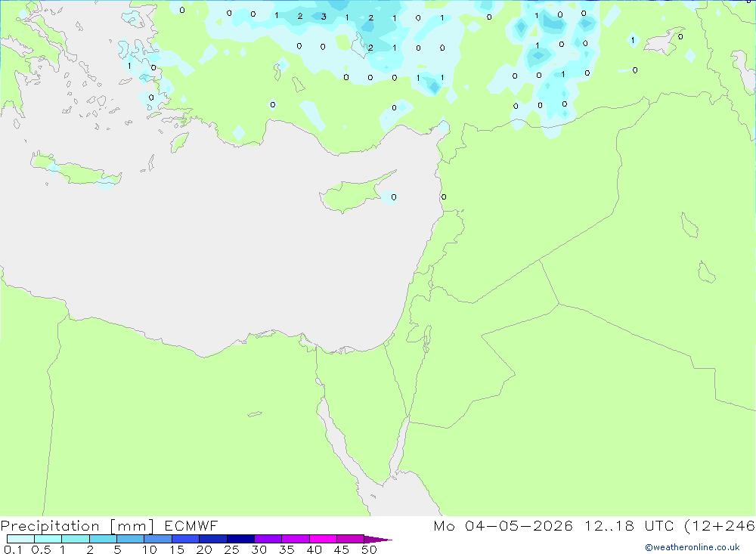Click the date text "04-05-2026"
The width and height of the screenshot is (756, 554).
coord(519,525)
